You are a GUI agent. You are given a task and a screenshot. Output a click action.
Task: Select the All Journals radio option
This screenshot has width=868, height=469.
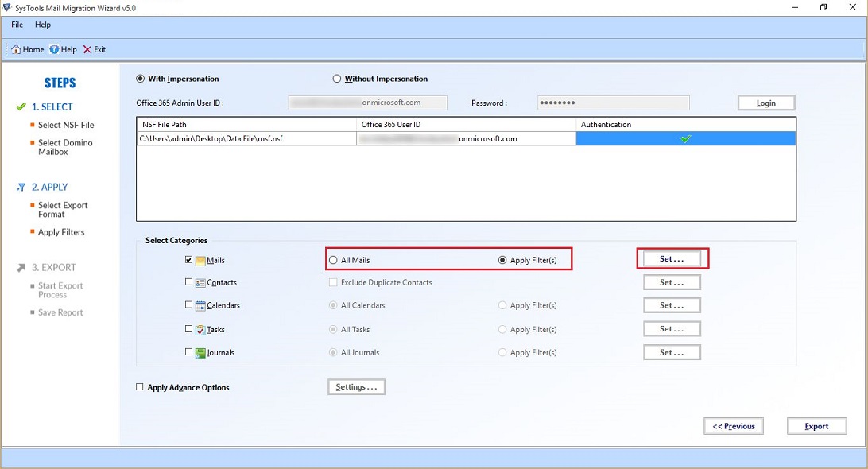(333, 352)
